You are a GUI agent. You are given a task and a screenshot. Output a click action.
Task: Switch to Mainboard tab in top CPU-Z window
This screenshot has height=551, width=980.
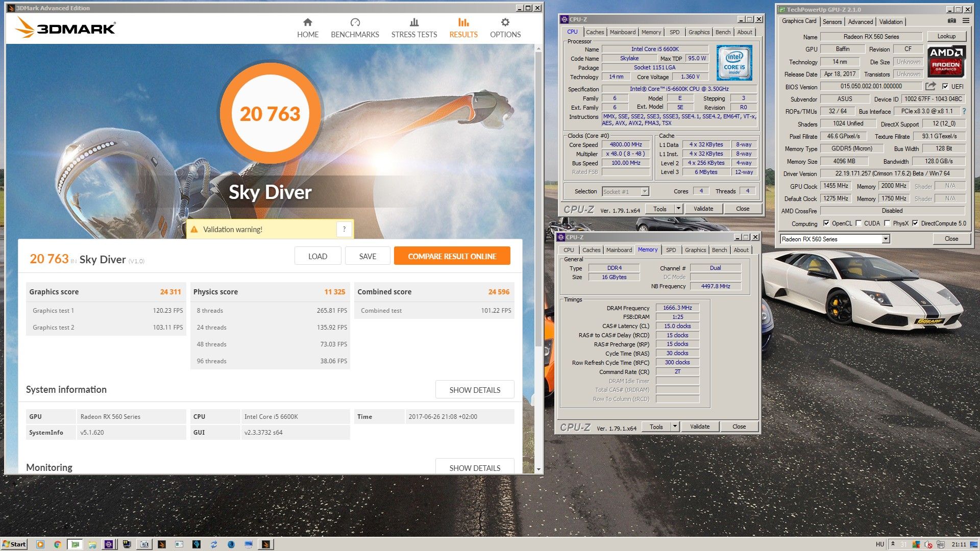coord(623,32)
